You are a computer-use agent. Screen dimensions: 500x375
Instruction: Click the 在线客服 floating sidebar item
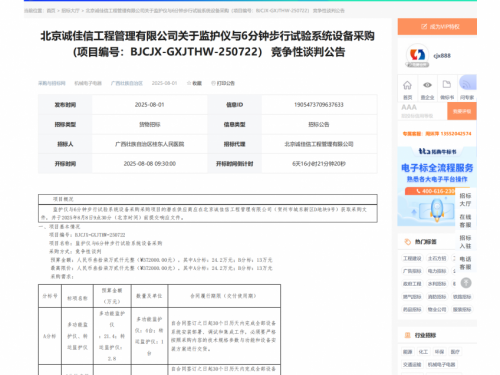465,221
